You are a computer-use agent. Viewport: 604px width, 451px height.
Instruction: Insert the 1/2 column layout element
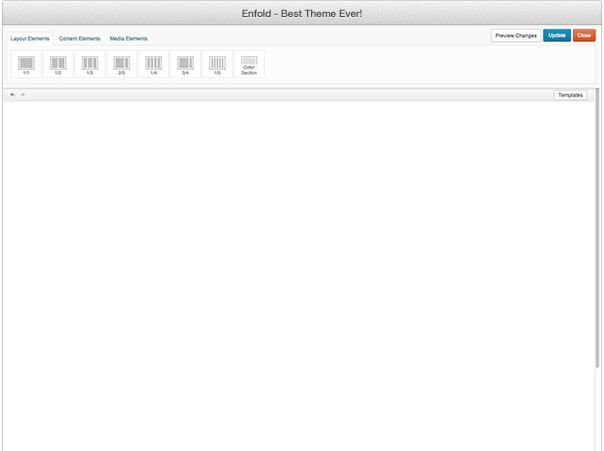click(x=58, y=64)
